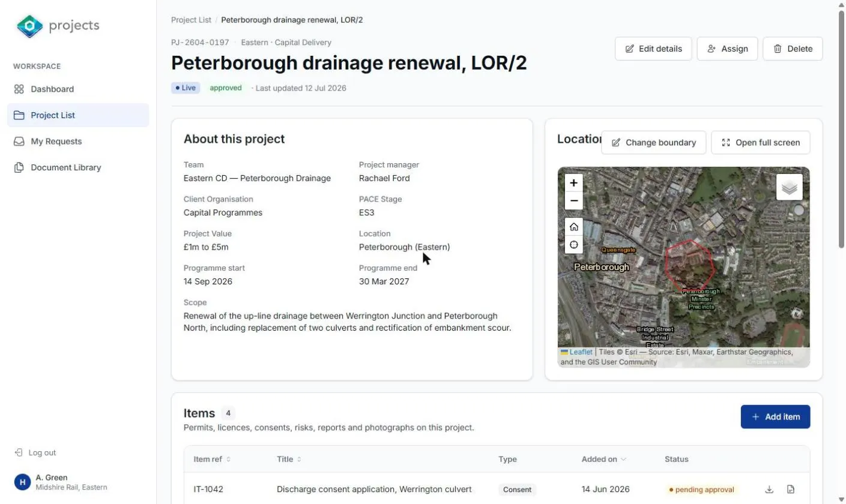View document for item IT-1042
The height and width of the screenshot is (504, 846).
click(791, 490)
